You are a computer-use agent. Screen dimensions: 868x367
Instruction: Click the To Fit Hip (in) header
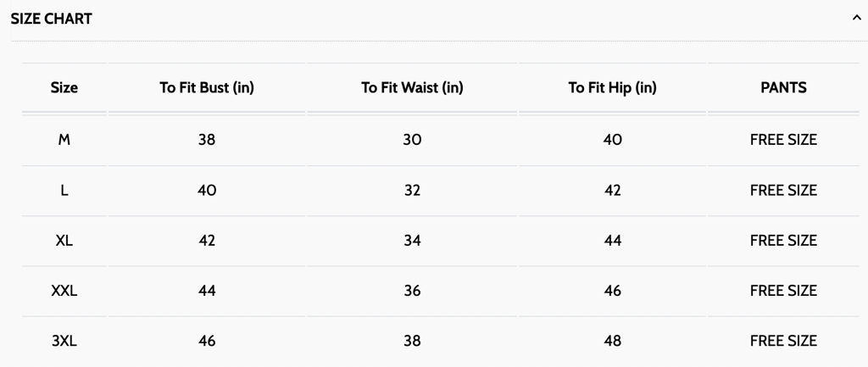(612, 87)
